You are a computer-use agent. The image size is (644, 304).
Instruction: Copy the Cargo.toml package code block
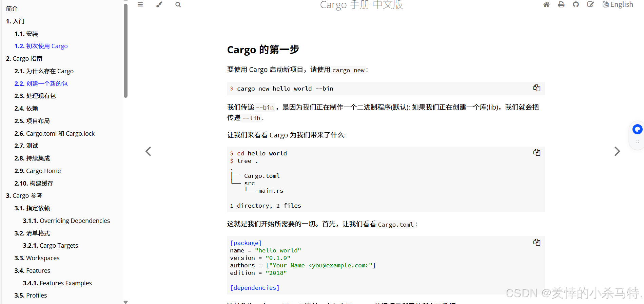[x=537, y=242]
